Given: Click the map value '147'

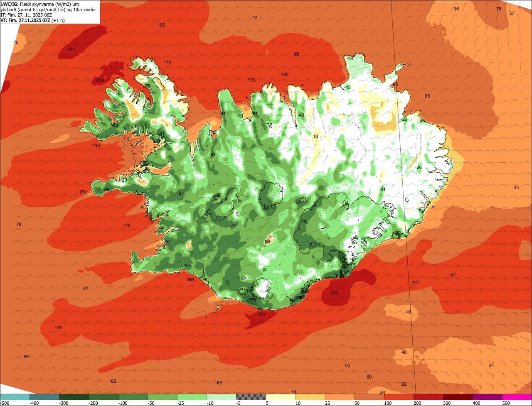Looking at the screenshot, I should pyautogui.click(x=416, y=282).
